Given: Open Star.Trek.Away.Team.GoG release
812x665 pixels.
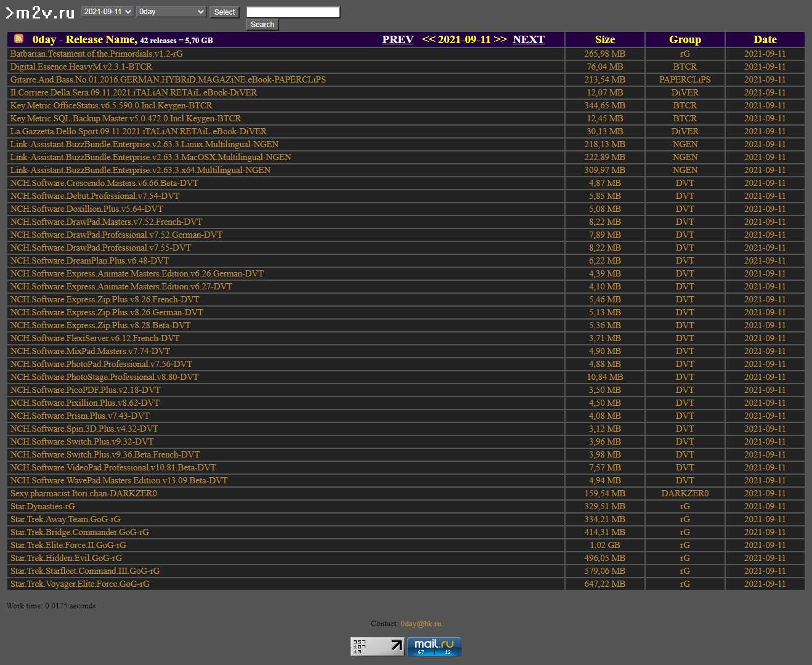Looking at the screenshot, I should pyautogui.click(x=65, y=519).
